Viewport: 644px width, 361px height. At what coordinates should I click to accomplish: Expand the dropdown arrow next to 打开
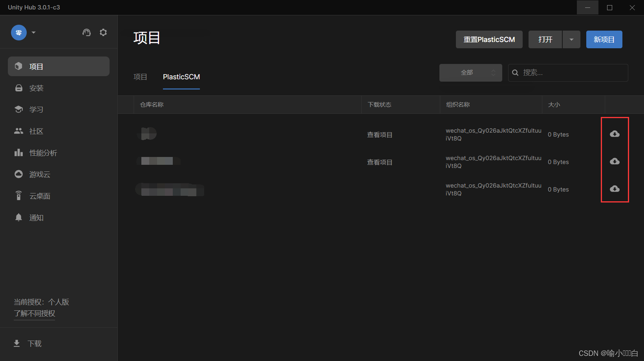click(x=571, y=40)
